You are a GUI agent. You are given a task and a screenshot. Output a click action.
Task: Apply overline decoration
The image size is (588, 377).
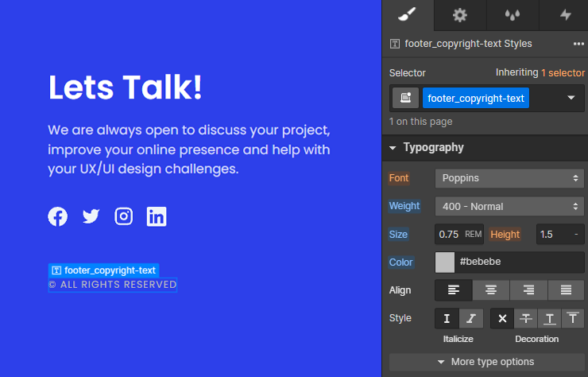(x=573, y=318)
